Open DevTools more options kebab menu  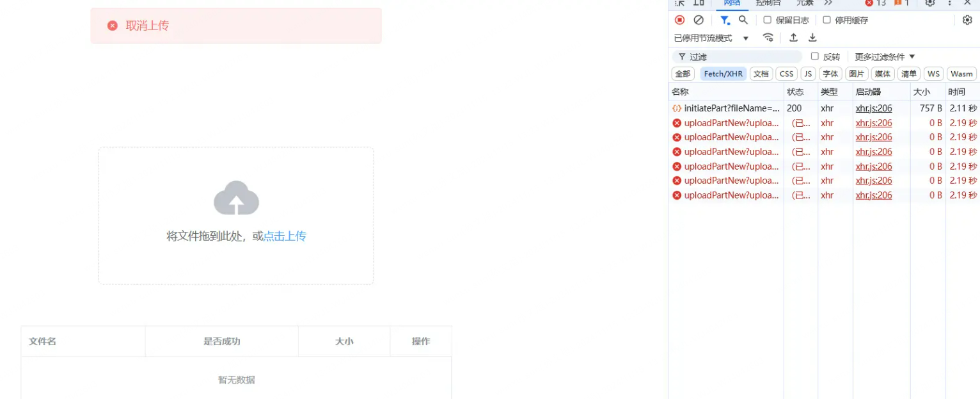pos(949,3)
